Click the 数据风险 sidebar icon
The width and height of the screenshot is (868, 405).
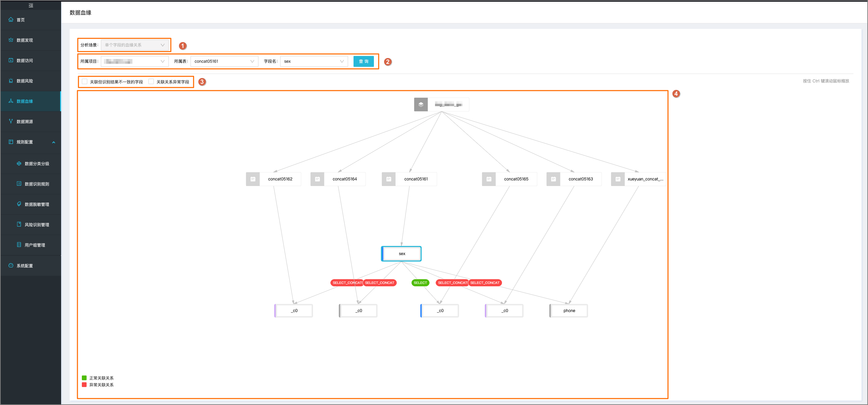tap(11, 81)
